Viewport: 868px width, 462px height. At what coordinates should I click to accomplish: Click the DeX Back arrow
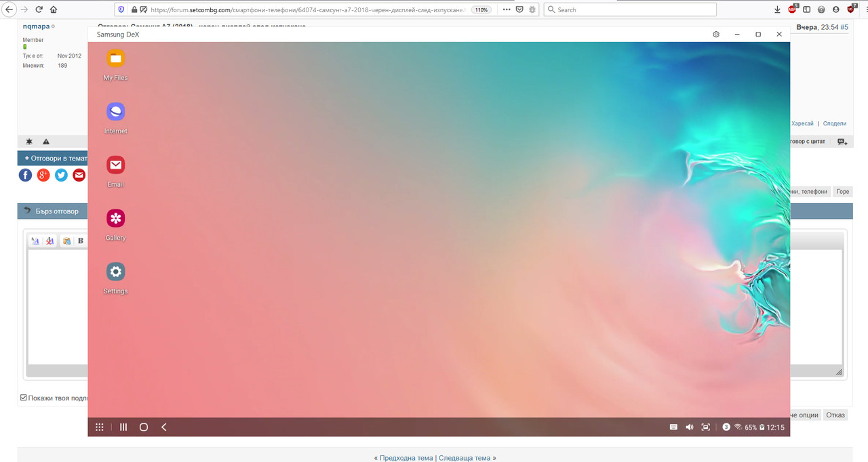[x=164, y=427]
